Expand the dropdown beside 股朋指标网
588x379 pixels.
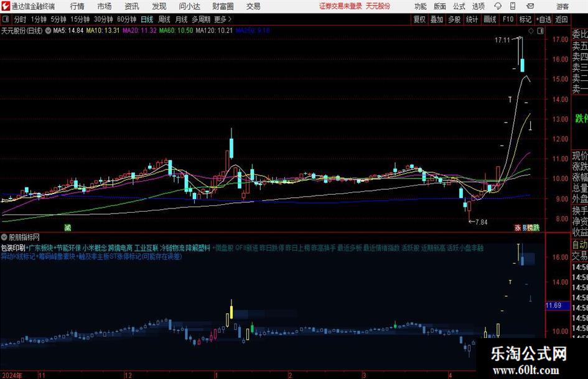[x=4, y=237]
